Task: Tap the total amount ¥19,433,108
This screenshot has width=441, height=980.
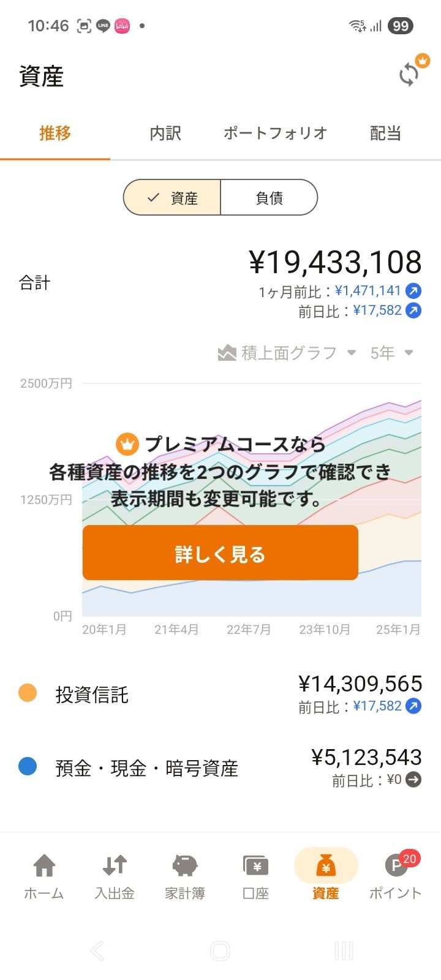Action: [335, 263]
